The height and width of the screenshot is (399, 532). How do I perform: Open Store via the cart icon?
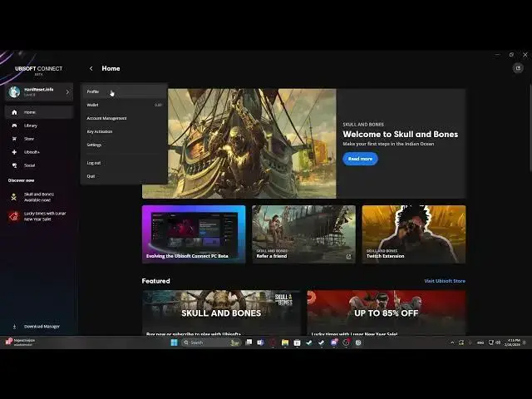coord(14,139)
